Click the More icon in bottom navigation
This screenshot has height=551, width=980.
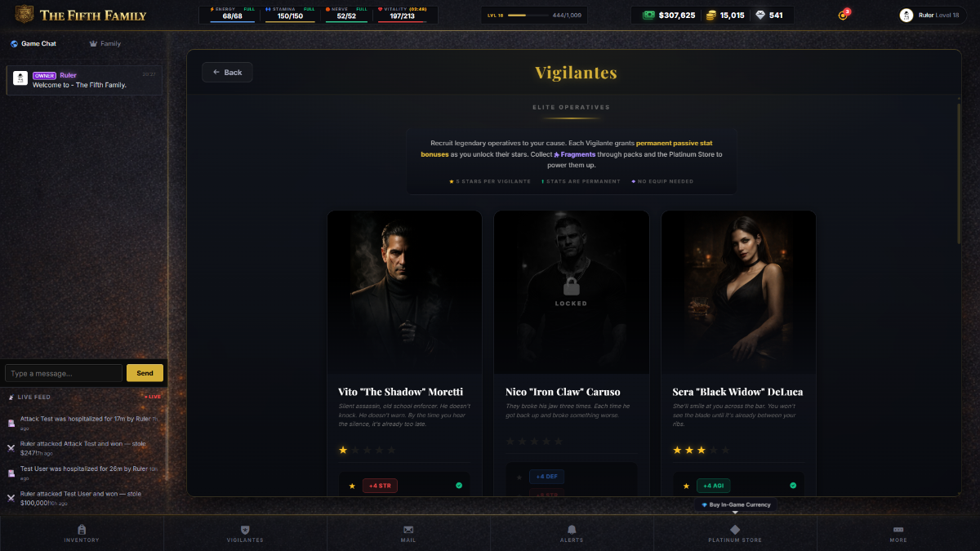(898, 531)
